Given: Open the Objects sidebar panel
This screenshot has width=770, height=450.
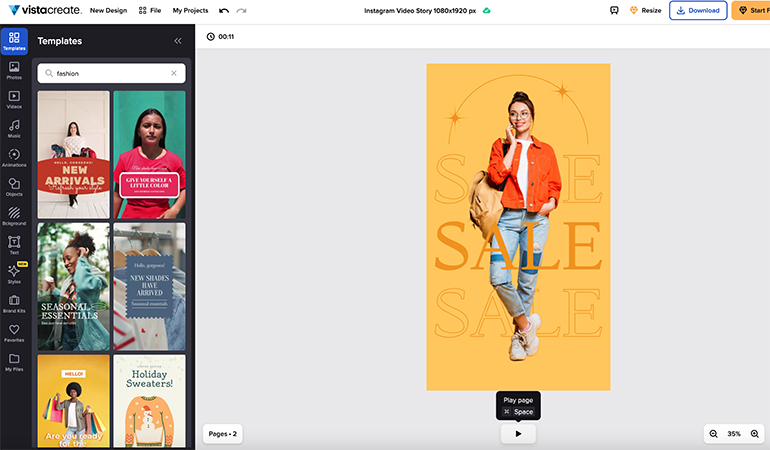Looking at the screenshot, I should pos(14,187).
